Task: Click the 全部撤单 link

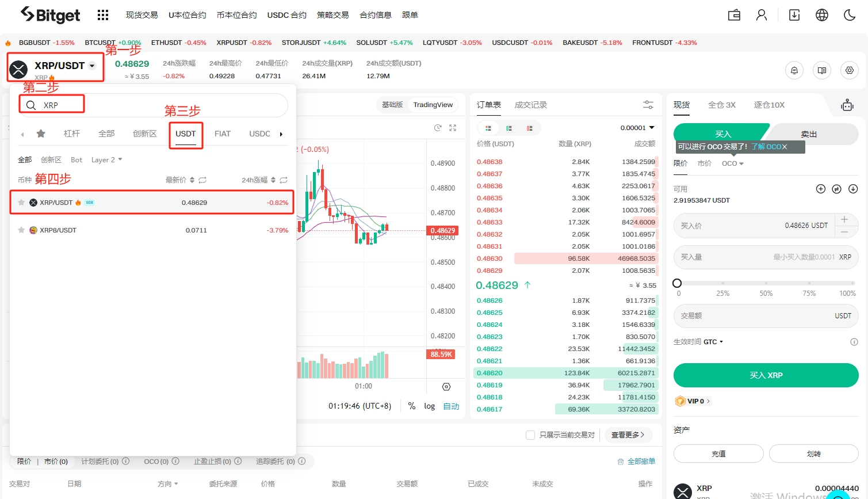Action: click(636, 462)
